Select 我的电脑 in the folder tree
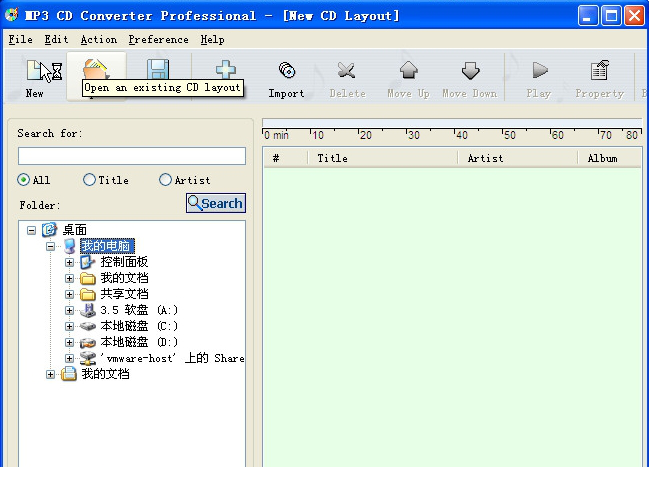Image resolution: width=649 pixels, height=485 pixels. [x=107, y=246]
